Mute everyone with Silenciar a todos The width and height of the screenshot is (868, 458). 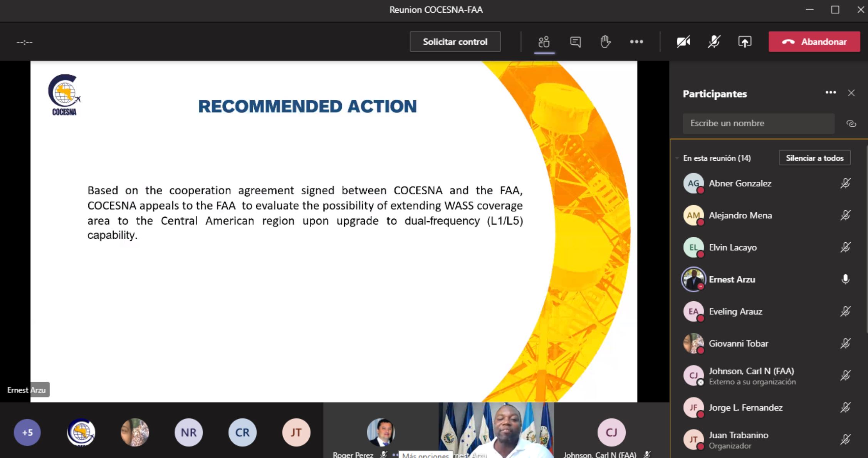click(x=814, y=158)
